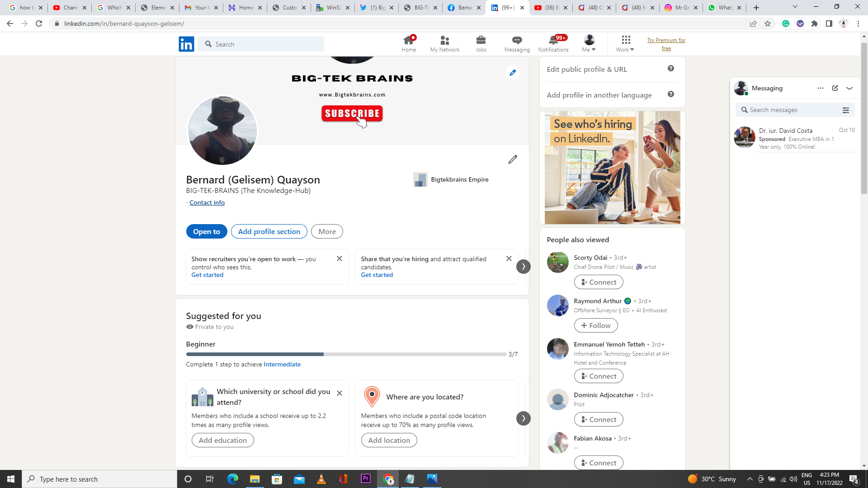Viewport: 868px width, 488px height.
Task: Check Notifications with 99+ badge
Action: (x=553, y=43)
